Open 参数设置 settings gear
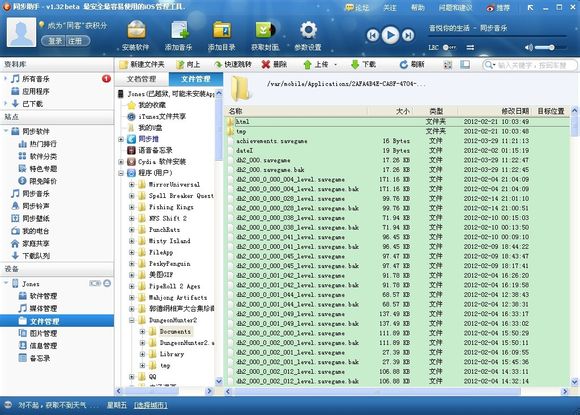 [x=308, y=36]
